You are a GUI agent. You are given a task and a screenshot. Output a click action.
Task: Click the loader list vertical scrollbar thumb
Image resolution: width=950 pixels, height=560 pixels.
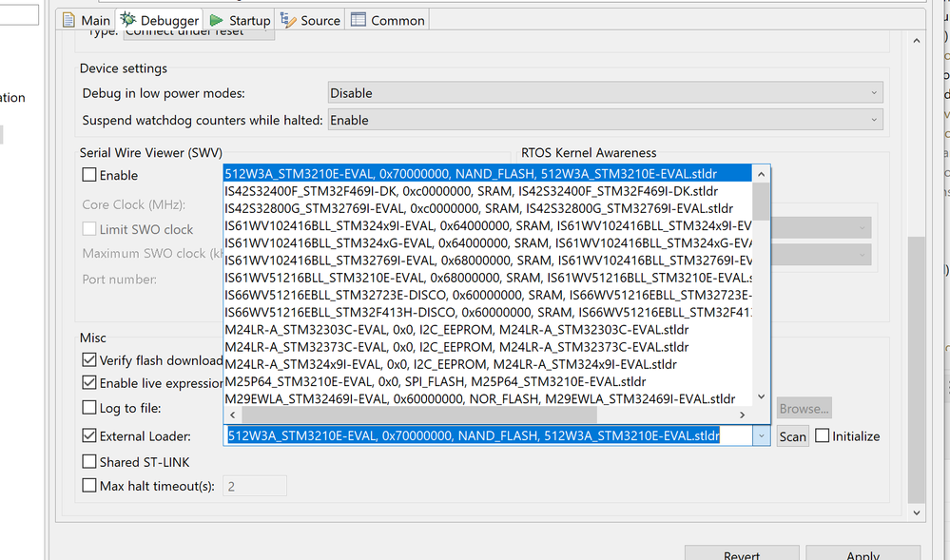(x=761, y=202)
